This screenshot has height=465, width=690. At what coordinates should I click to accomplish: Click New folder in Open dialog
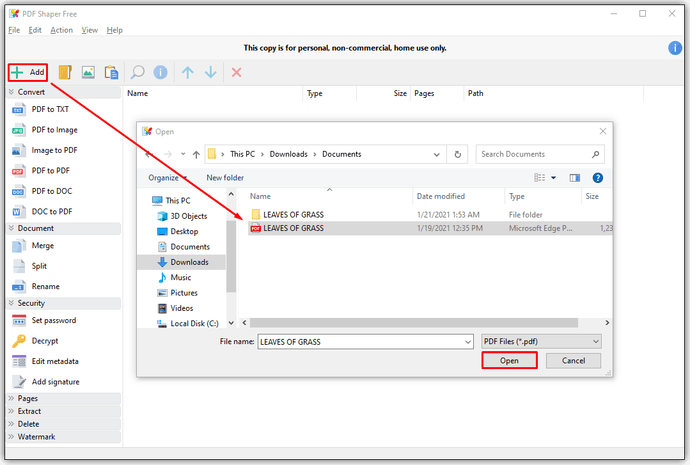pos(225,178)
